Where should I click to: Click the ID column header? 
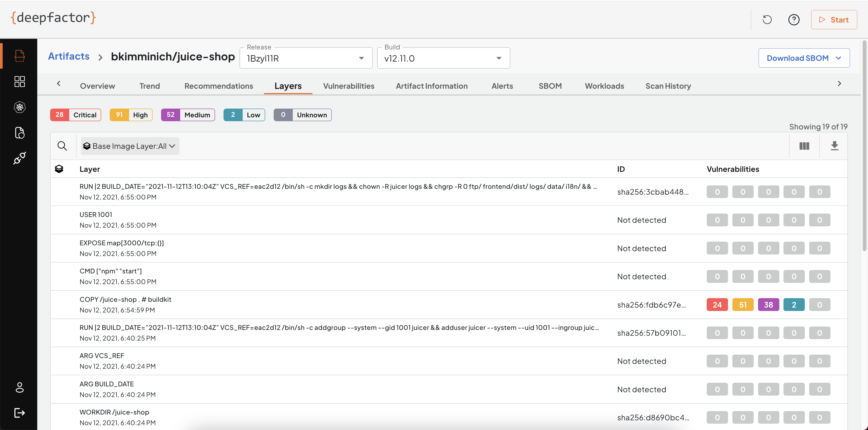(621, 169)
